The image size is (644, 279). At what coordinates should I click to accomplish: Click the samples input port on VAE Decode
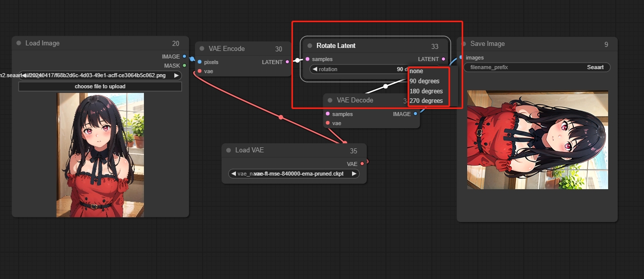tap(328, 114)
